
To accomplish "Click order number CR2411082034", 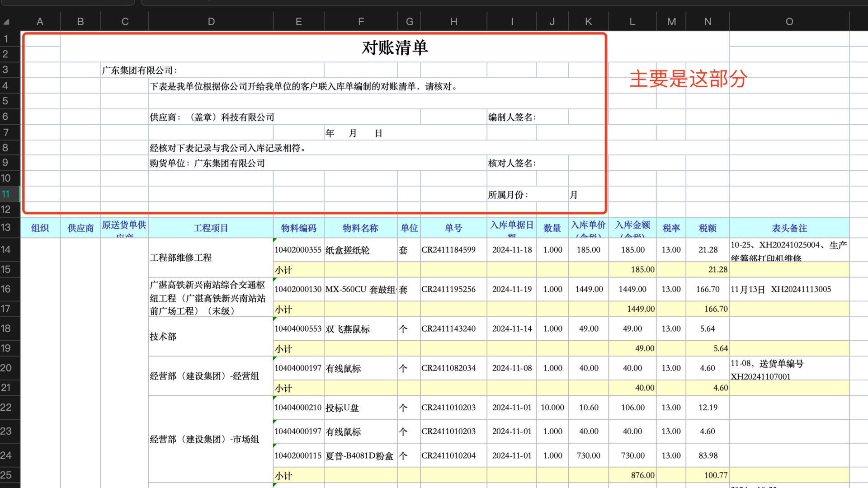I will pyautogui.click(x=454, y=368).
